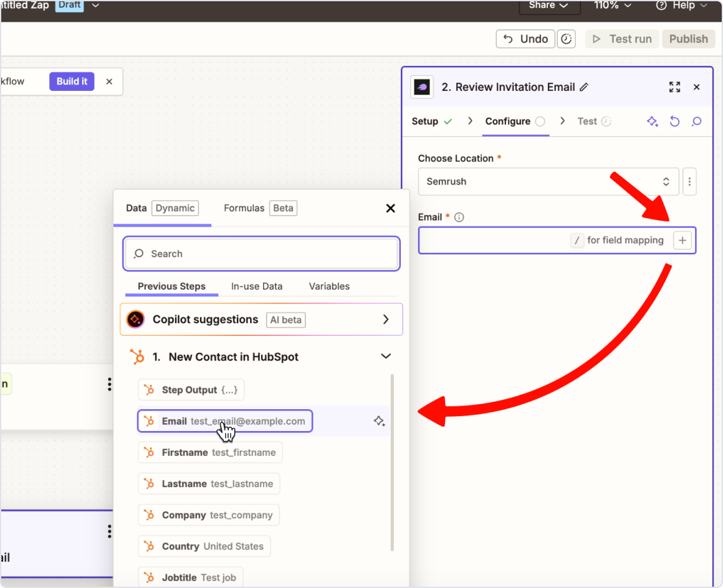The width and height of the screenshot is (723, 588).
Task: Select the In-use Data tab
Action: [x=257, y=286]
